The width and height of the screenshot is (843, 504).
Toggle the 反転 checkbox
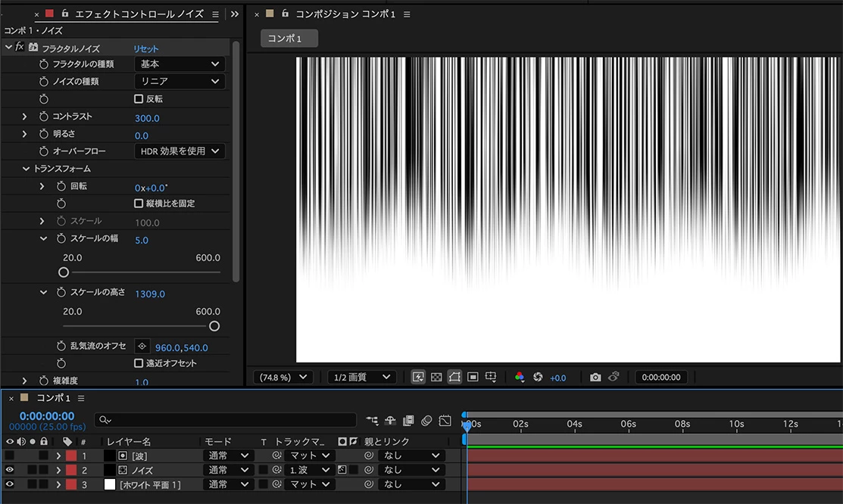click(138, 99)
